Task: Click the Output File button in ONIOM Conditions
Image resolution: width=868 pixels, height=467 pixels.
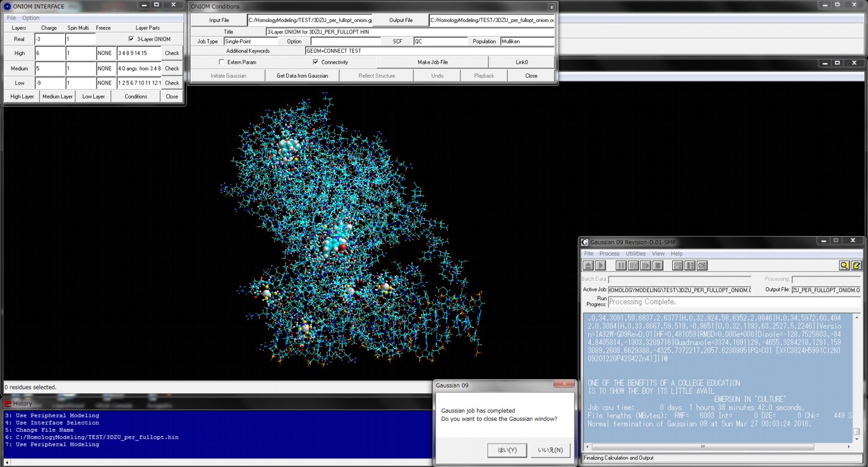Action: coord(401,20)
